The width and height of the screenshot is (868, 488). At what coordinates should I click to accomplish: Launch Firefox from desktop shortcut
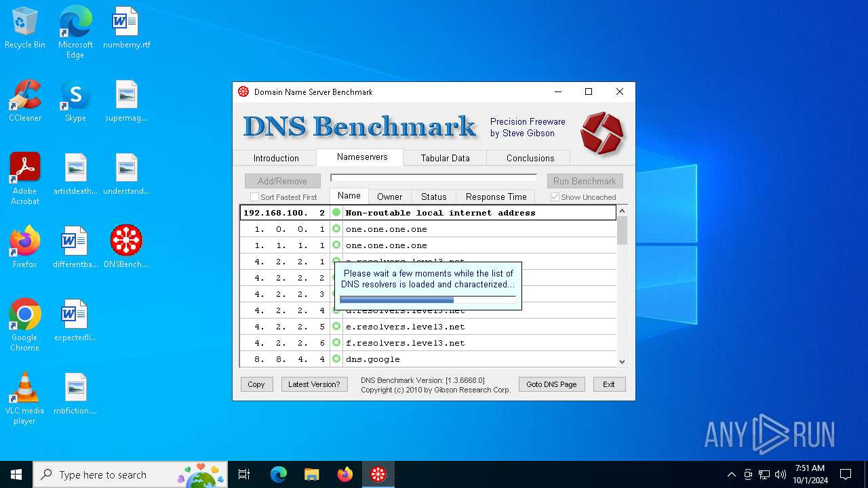pos(25,248)
